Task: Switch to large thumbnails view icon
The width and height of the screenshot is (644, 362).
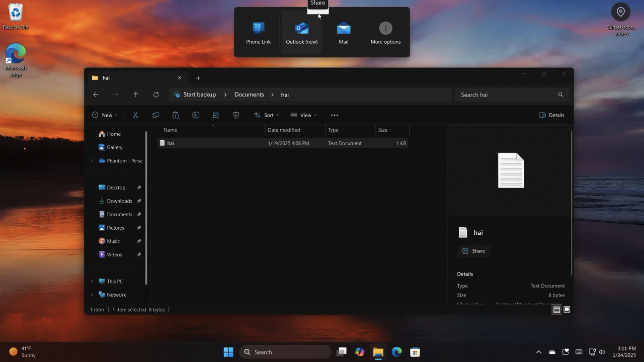Action: [567, 310]
